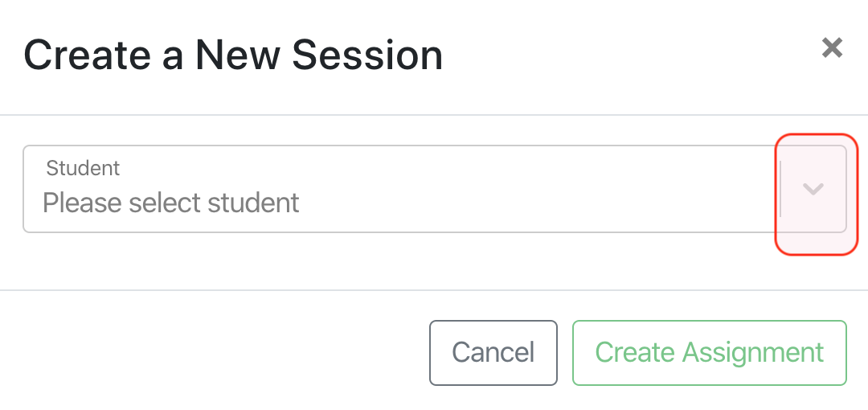Submit with green Create Assignment button
The width and height of the screenshot is (868, 410).
click(709, 353)
